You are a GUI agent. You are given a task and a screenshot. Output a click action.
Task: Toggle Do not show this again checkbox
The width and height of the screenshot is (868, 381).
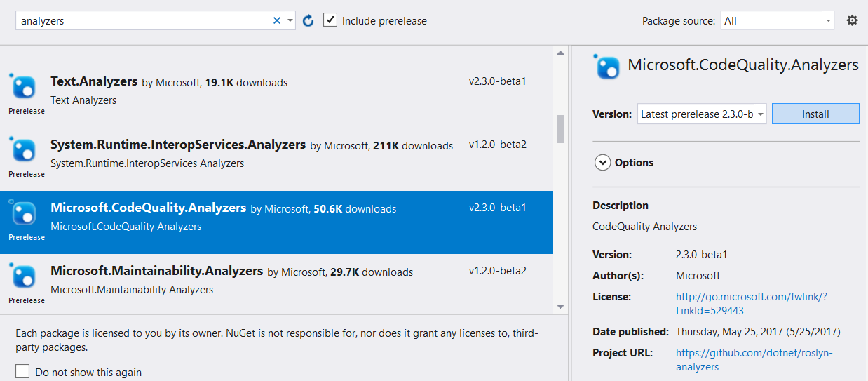pyautogui.click(x=23, y=371)
